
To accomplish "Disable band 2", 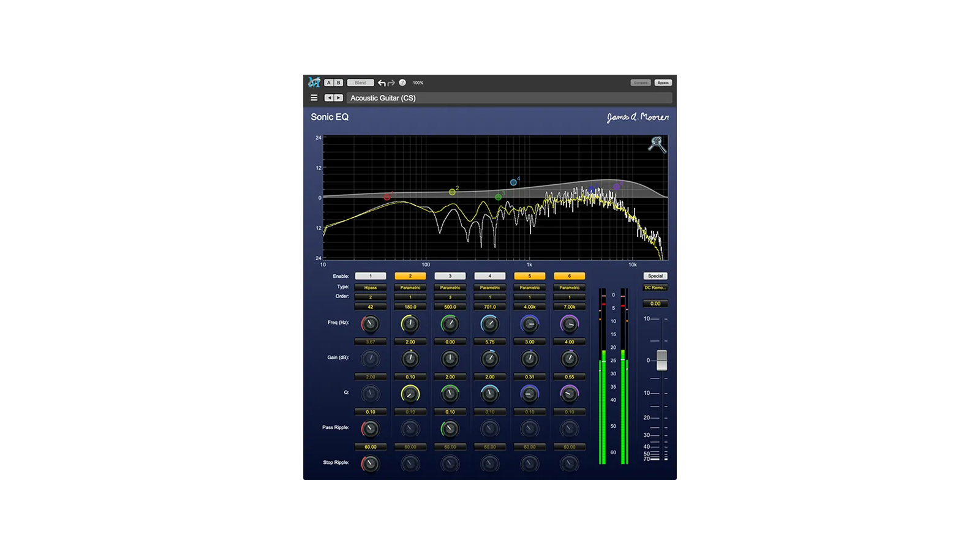I will point(410,276).
